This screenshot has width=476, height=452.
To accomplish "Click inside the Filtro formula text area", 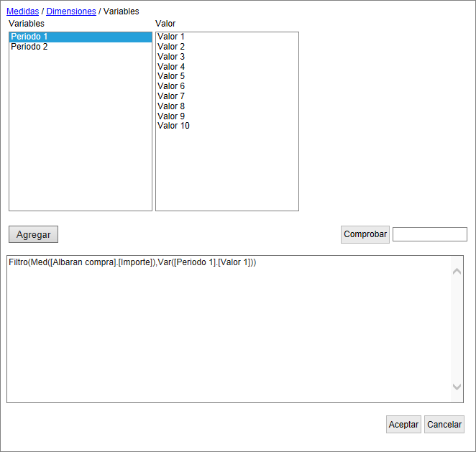I will (x=229, y=331).
